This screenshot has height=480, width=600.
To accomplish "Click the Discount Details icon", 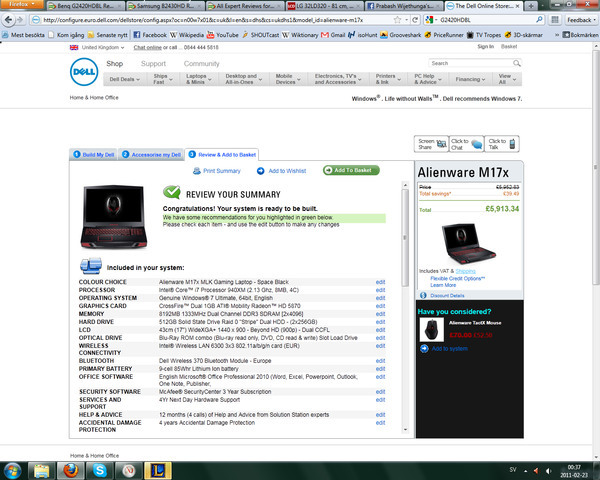I will (423, 296).
